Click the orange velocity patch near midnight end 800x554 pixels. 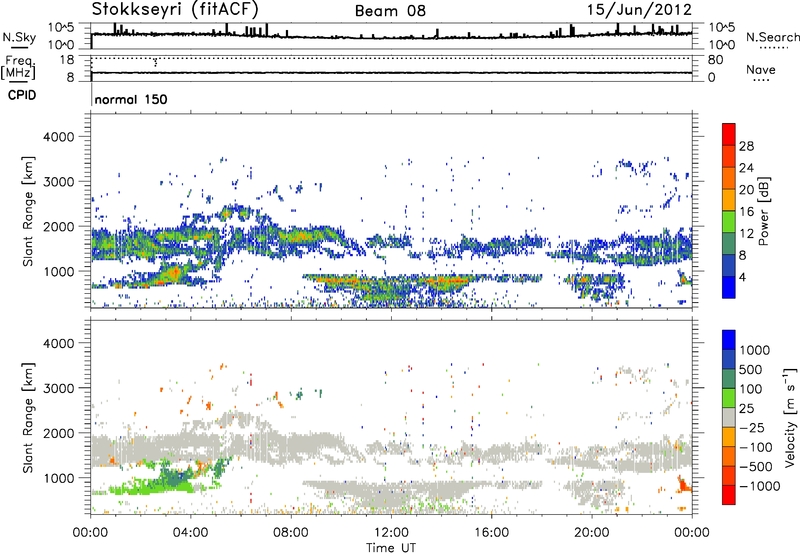pyautogui.click(x=683, y=485)
